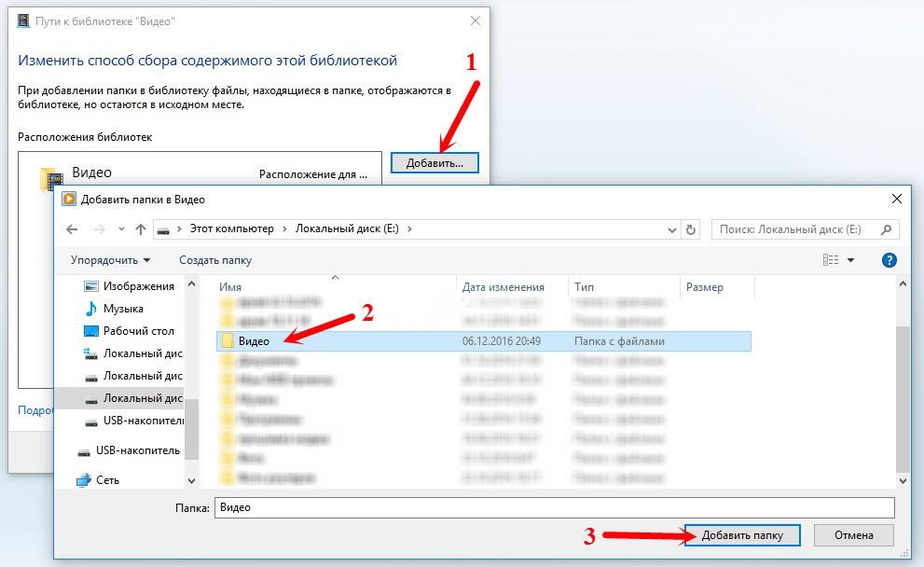This screenshot has height=567, width=924.
Task: Click date 06.12.2016 20:49 in Видео row
Action: tap(502, 341)
